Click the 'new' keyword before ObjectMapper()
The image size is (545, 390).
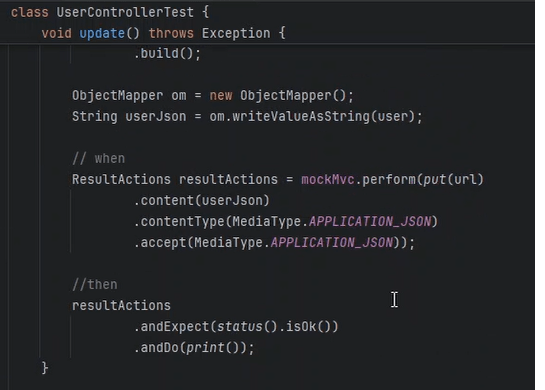point(221,96)
